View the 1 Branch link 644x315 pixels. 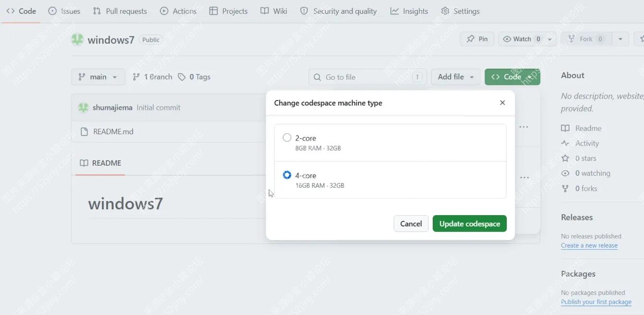point(152,77)
